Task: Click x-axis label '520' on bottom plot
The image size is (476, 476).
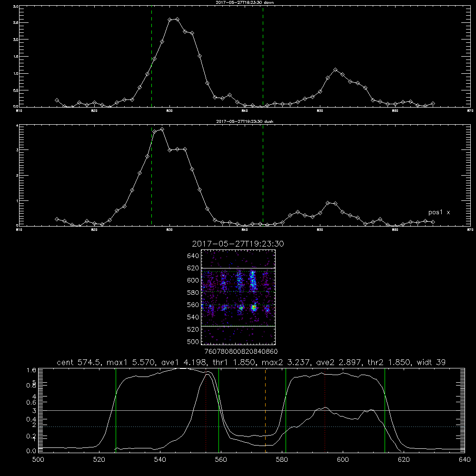Action: (99, 460)
